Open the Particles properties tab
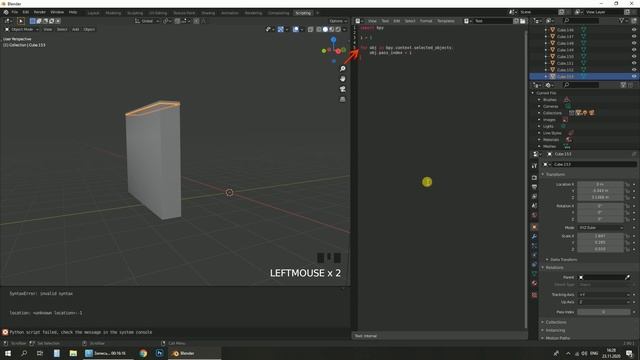 coord(534,246)
